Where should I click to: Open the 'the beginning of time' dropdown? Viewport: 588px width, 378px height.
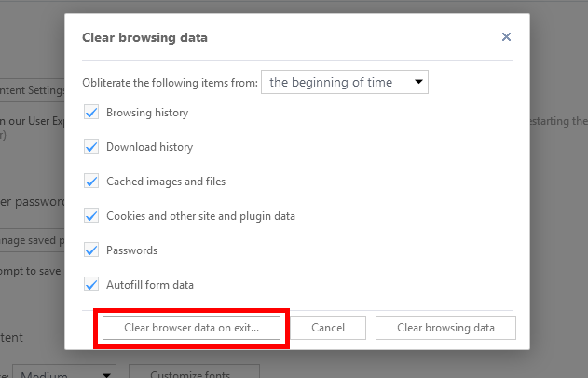344,82
